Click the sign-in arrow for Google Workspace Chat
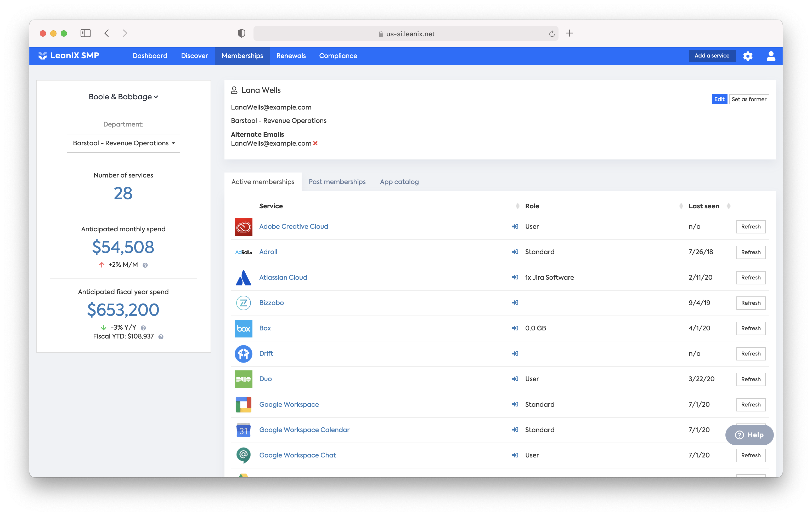This screenshot has height=516, width=812. coord(515,455)
